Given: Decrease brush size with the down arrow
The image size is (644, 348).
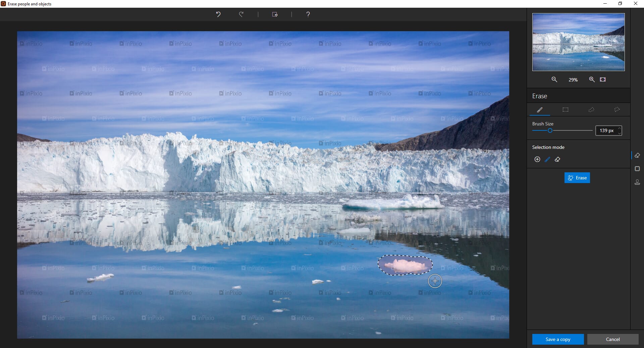Looking at the screenshot, I should point(619,133).
